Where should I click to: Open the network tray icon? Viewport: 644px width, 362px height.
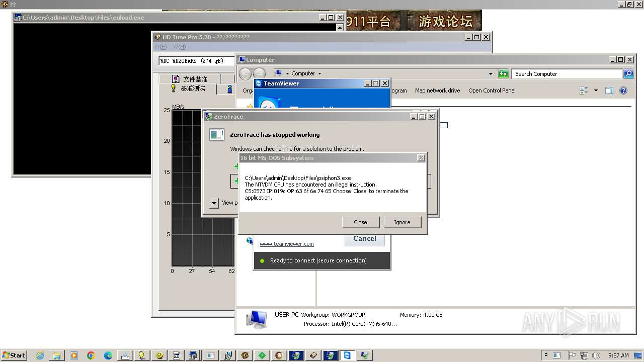[x=584, y=355]
